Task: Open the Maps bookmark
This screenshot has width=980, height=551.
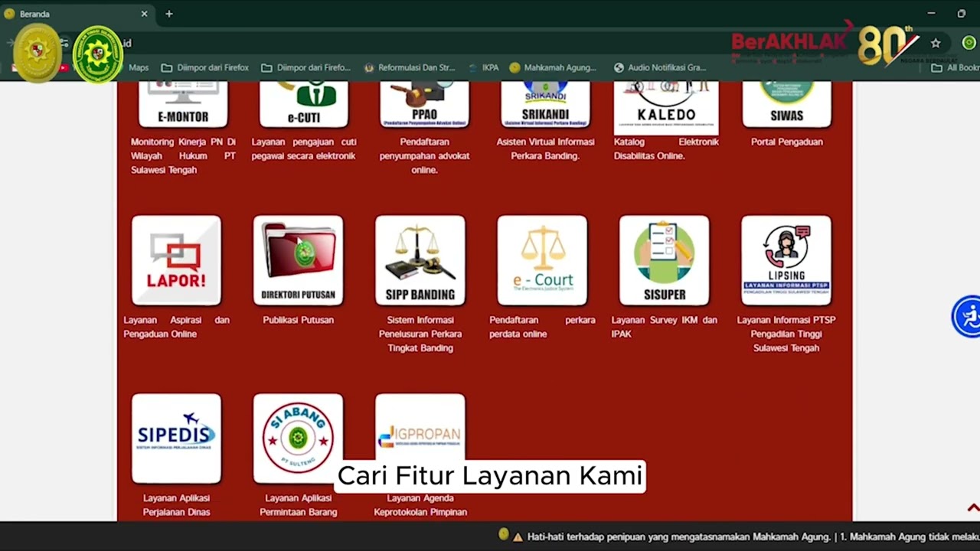Action: 138,67
